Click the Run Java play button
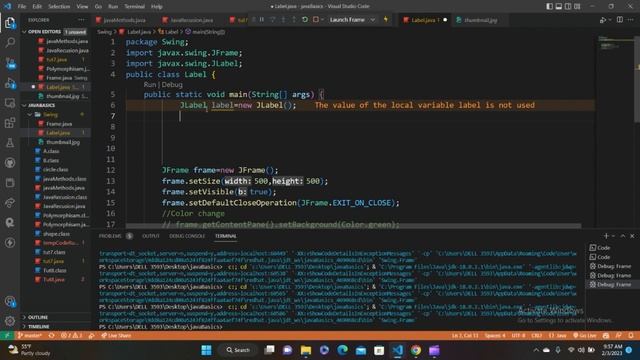 point(602,20)
